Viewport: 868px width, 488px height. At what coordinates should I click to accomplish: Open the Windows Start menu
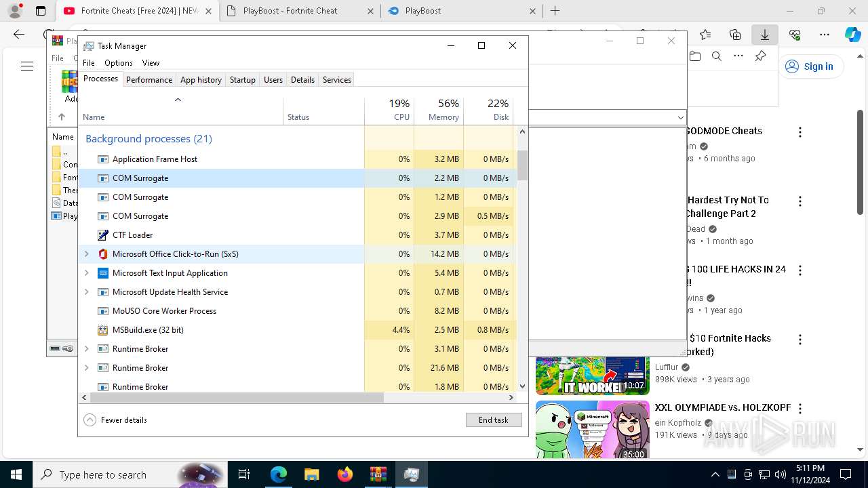(16, 474)
